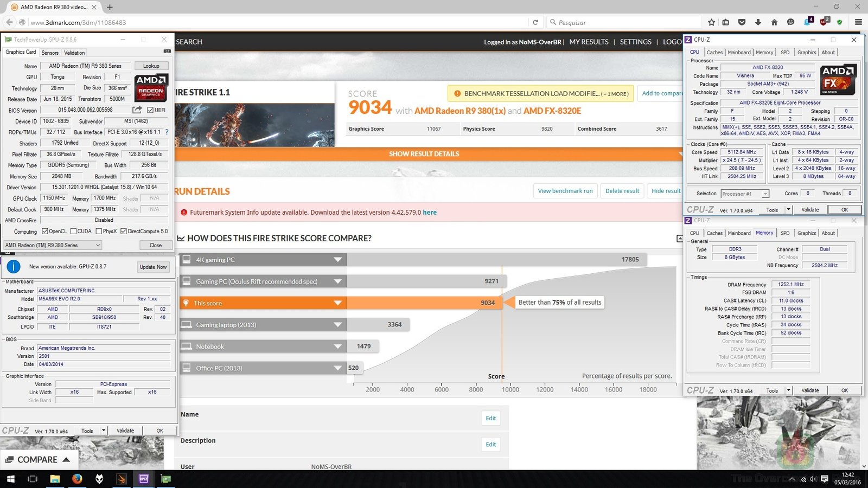Toggle the OpenCL checkbox

coord(45,232)
